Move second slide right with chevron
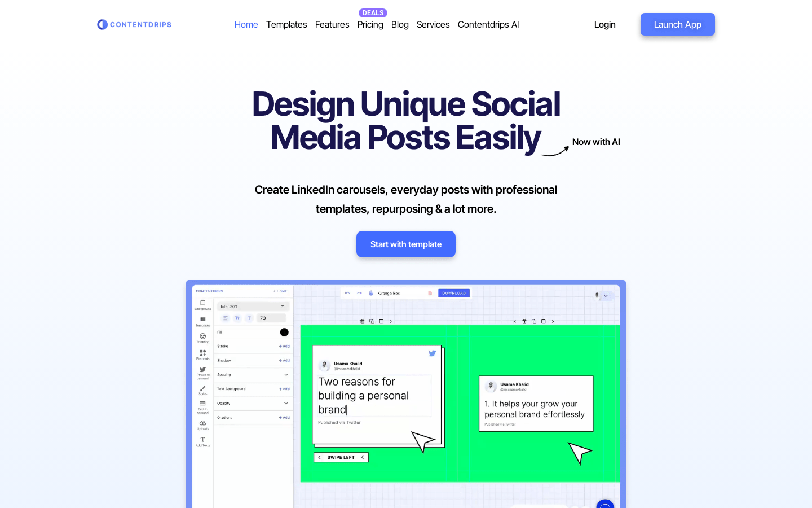 pos(553,322)
